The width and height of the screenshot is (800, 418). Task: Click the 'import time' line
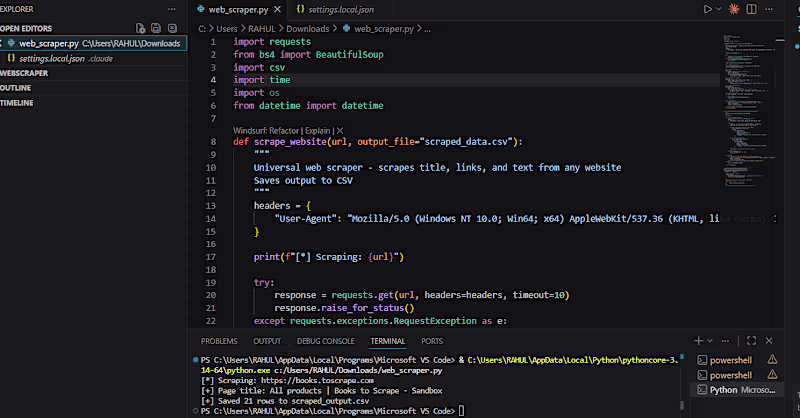coord(262,80)
